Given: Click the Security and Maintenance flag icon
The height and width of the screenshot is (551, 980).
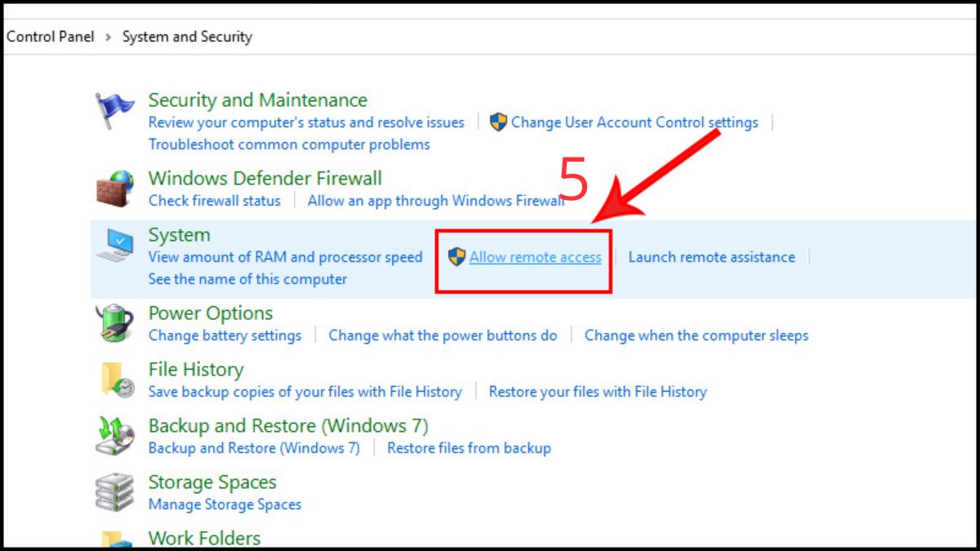Looking at the screenshot, I should [x=116, y=105].
